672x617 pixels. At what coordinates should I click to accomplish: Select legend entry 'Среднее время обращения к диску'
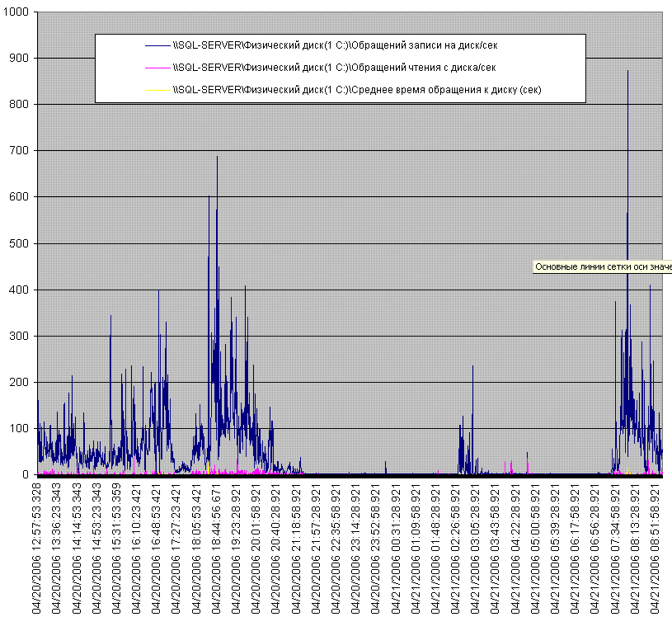coord(356,89)
